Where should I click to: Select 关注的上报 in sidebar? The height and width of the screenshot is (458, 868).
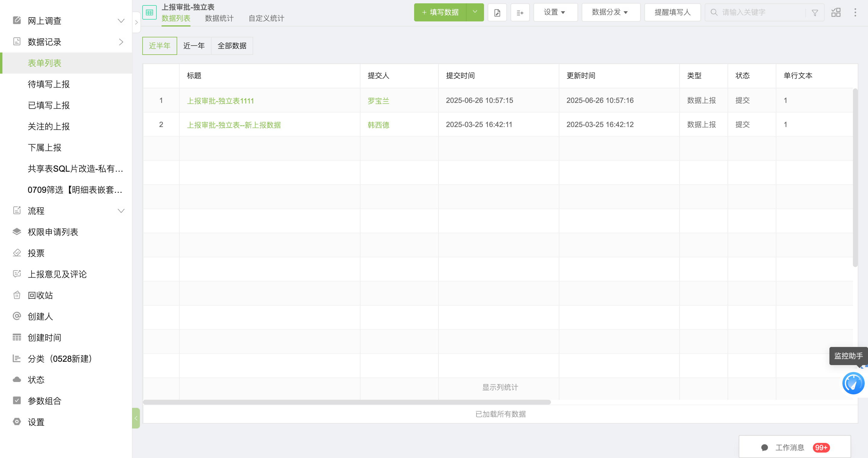[x=66, y=126]
